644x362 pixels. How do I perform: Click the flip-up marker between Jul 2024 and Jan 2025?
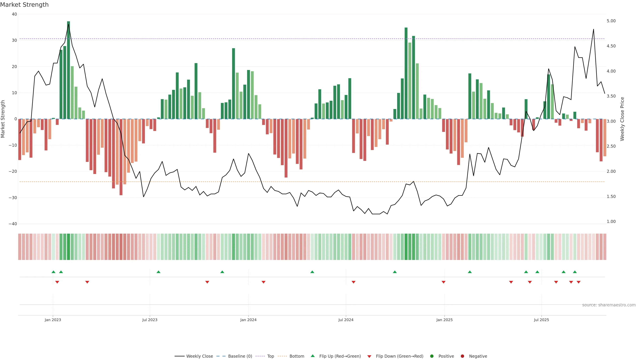(x=395, y=272)
